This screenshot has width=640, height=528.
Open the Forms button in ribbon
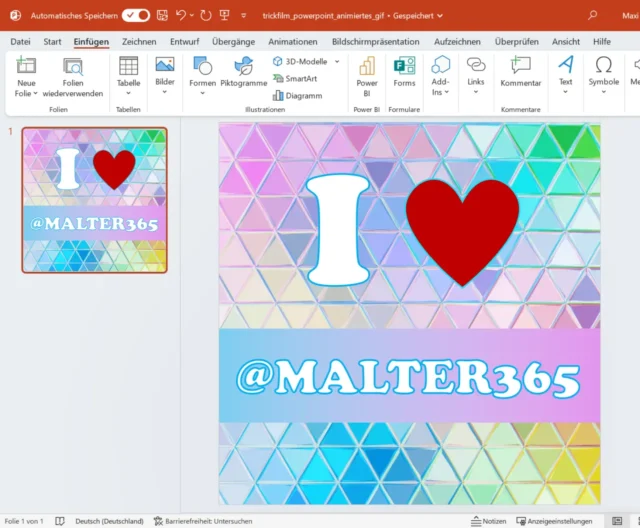point(404,73)
